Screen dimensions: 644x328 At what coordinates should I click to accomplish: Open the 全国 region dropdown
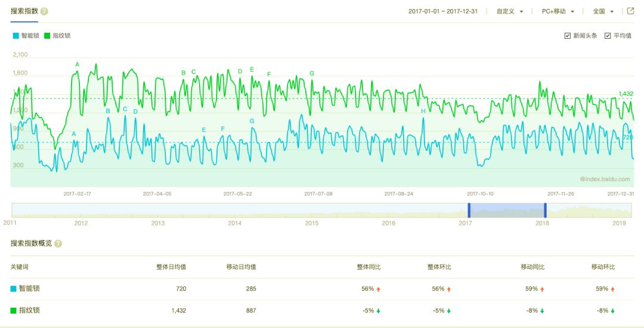click(603, 11)
